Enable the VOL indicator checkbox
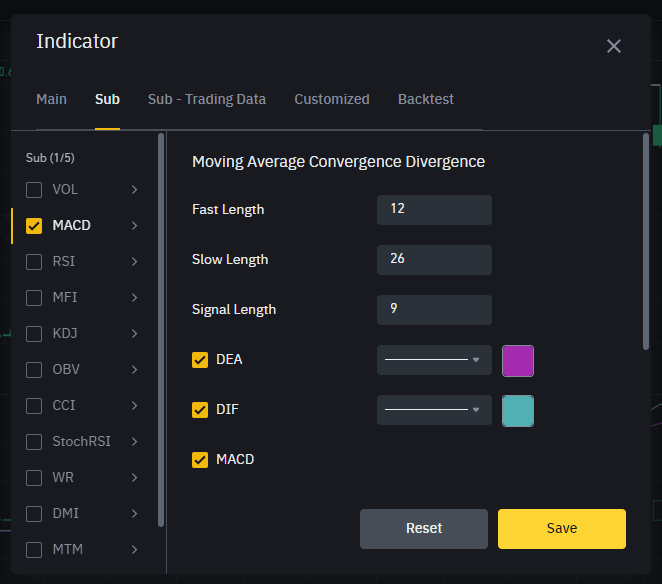 (x=34, y=189)
